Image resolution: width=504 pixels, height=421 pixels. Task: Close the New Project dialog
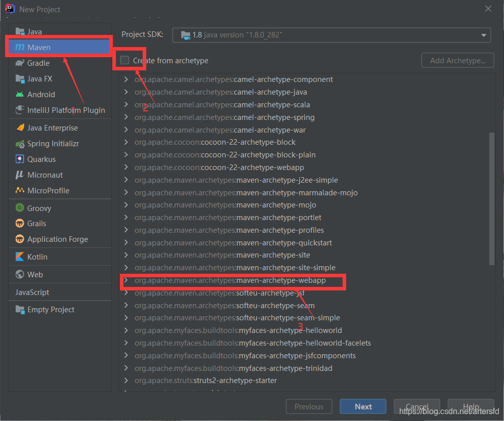[488, 9]
